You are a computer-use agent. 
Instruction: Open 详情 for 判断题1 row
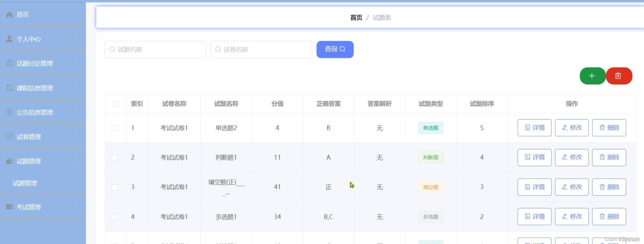click(x=534, y=158)
